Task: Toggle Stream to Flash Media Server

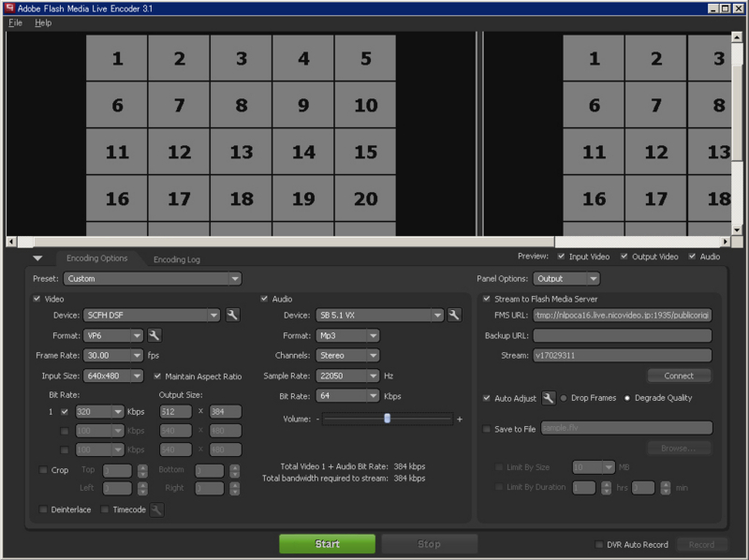Action: (486, 299)
